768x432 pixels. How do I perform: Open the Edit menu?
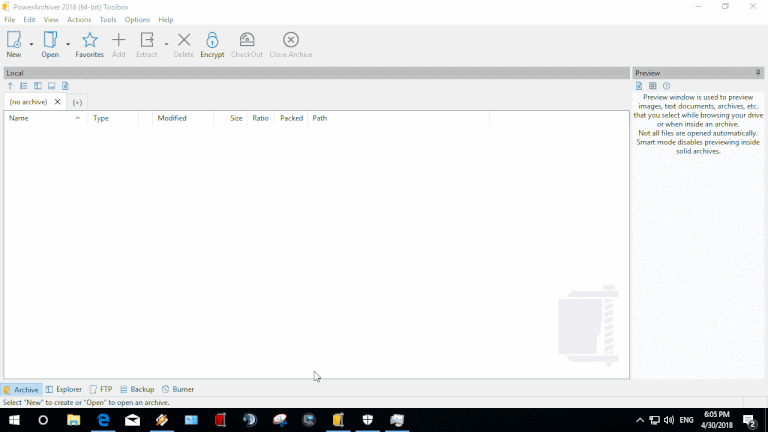[x=29, y=20]
